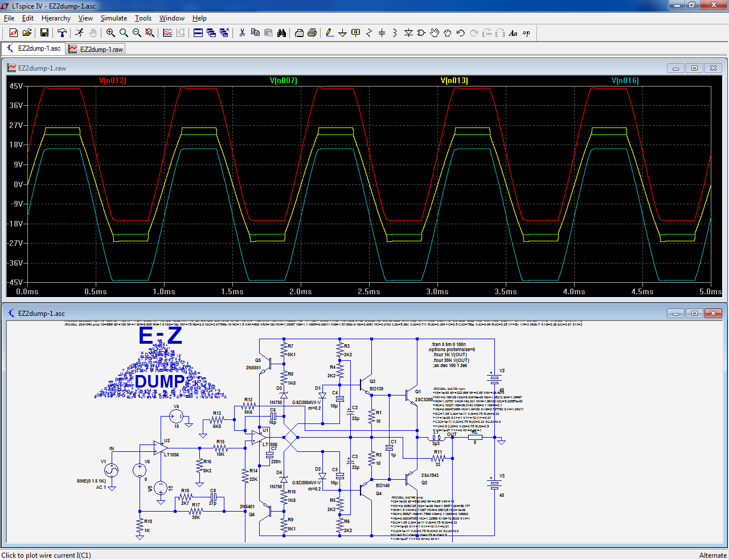The height and width of the screenshot is (560, 729).
Task: Open the Edit menu
Action: pos(28,18)
